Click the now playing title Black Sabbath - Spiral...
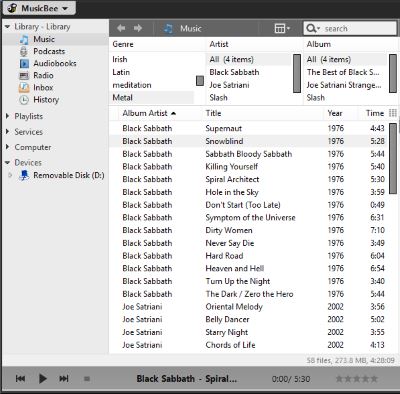This screenshot has height=394, width=400. (x=187, y=379)
